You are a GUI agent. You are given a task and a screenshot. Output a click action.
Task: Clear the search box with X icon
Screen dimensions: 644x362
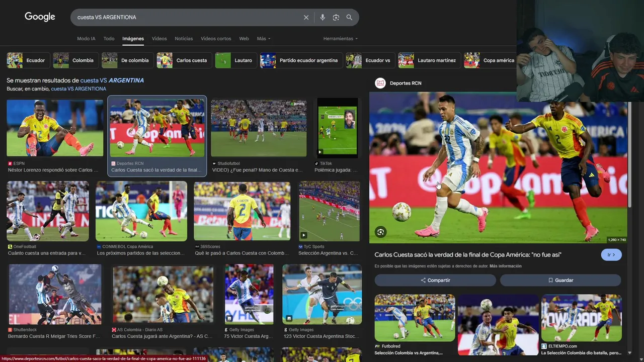(x=306, y=17)
